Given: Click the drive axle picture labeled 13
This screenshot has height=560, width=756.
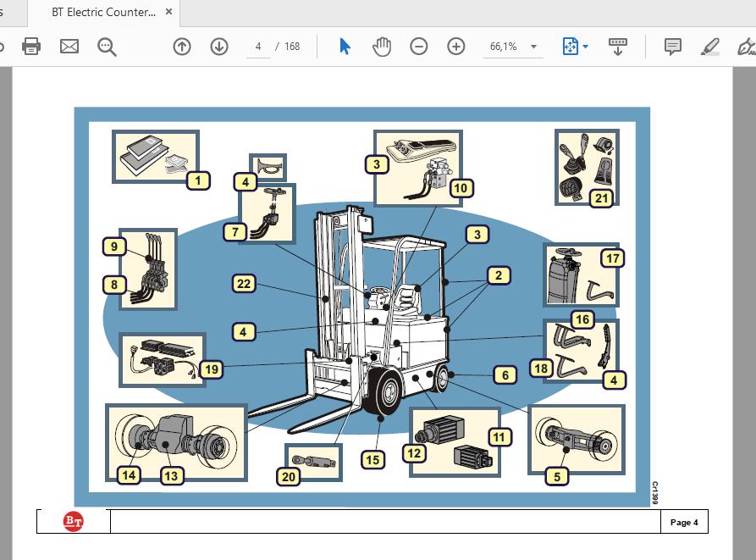Looking at the screenshot, I should [176, 442].
